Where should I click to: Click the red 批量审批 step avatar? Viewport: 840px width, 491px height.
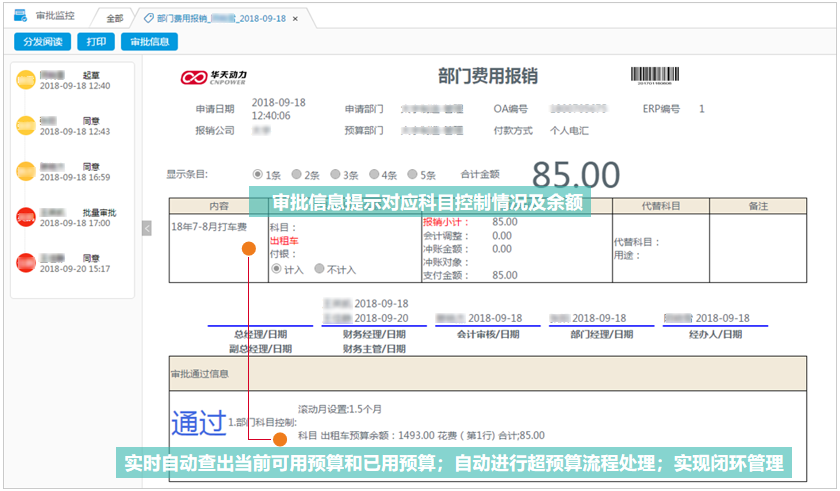click(25, 217)
